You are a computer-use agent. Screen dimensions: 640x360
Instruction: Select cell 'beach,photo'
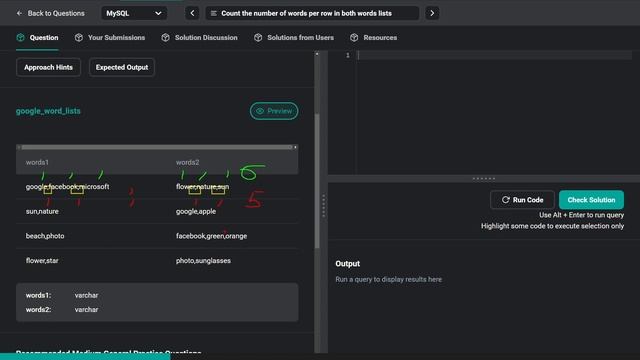[x=45, y=236]
